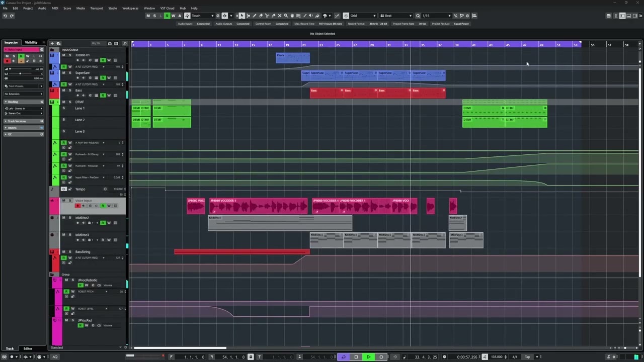Click the tempo value 135.000 in the transport bar

click(497, 357)
